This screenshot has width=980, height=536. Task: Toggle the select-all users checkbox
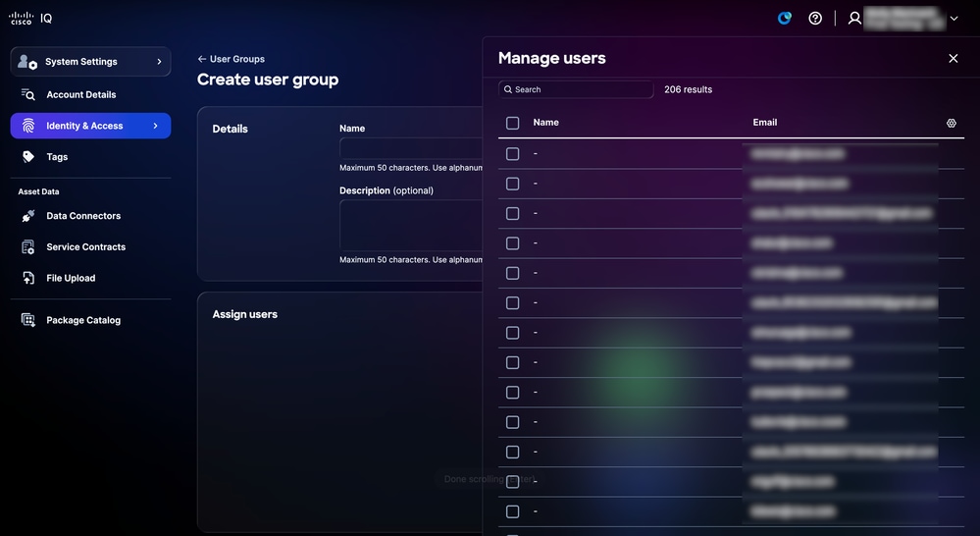tap(512, 124)
